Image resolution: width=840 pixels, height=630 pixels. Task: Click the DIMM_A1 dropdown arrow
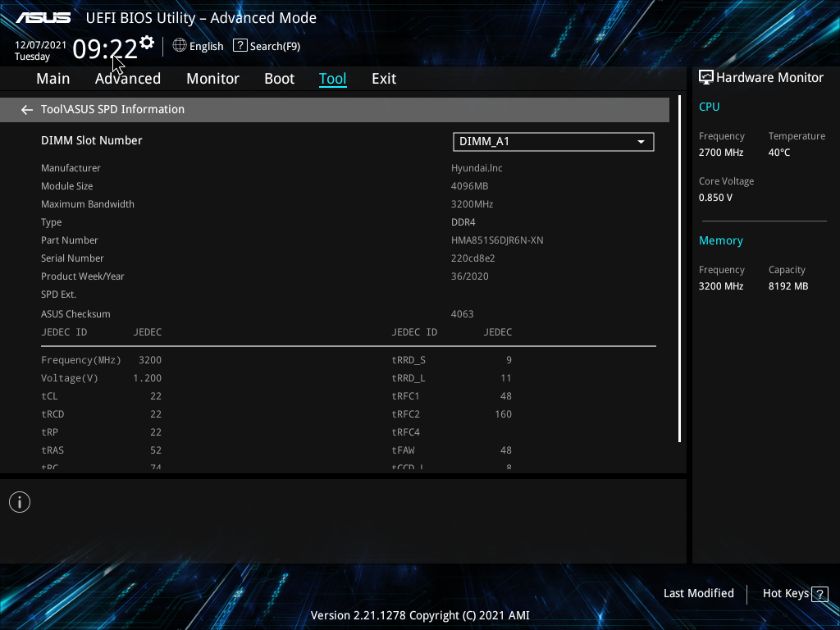point(641,142)
